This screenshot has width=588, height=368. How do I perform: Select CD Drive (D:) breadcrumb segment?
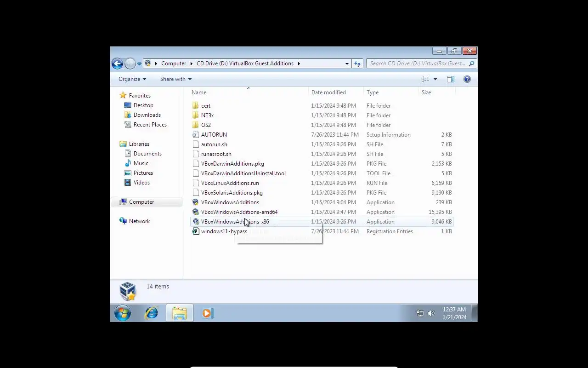tap(245, 63)
